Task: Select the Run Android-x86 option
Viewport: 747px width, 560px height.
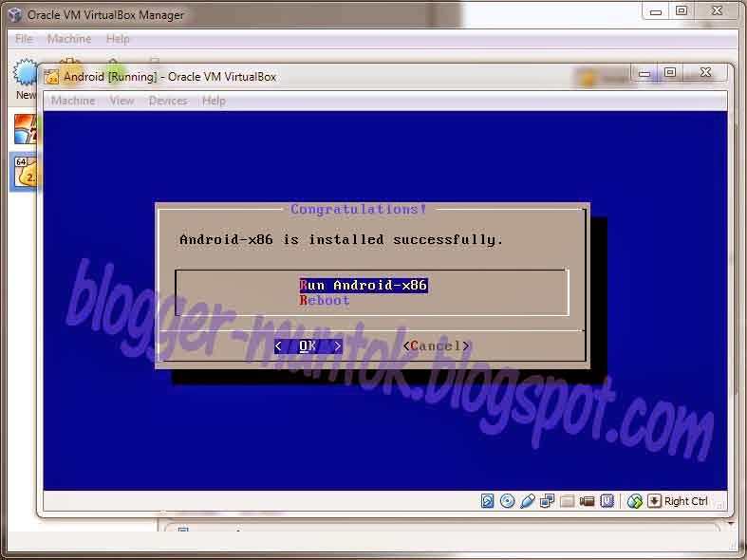Action: [x=364, y=286]
